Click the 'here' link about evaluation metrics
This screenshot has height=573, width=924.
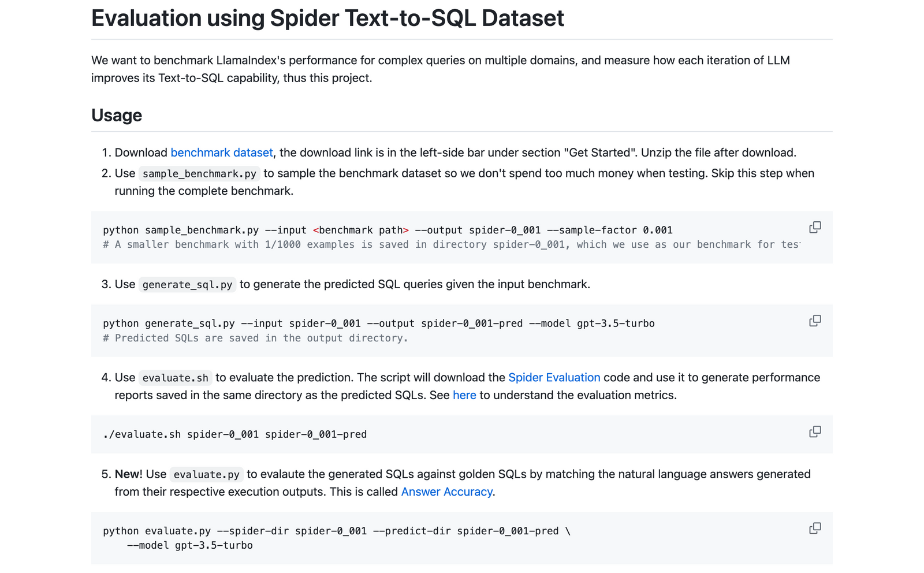[464, 395]
